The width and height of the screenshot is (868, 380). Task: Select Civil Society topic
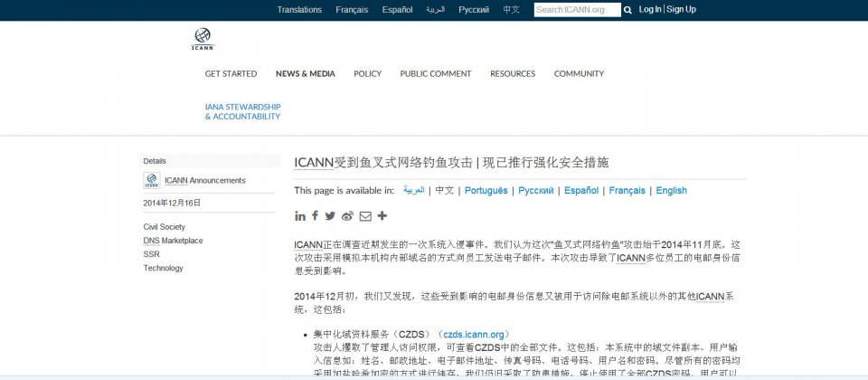click(165, 227)
